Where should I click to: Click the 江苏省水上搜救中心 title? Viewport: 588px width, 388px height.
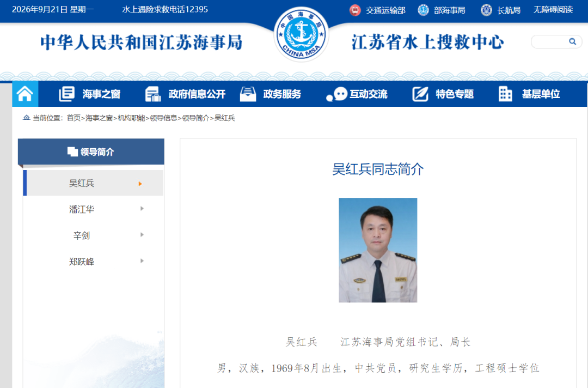427,43
